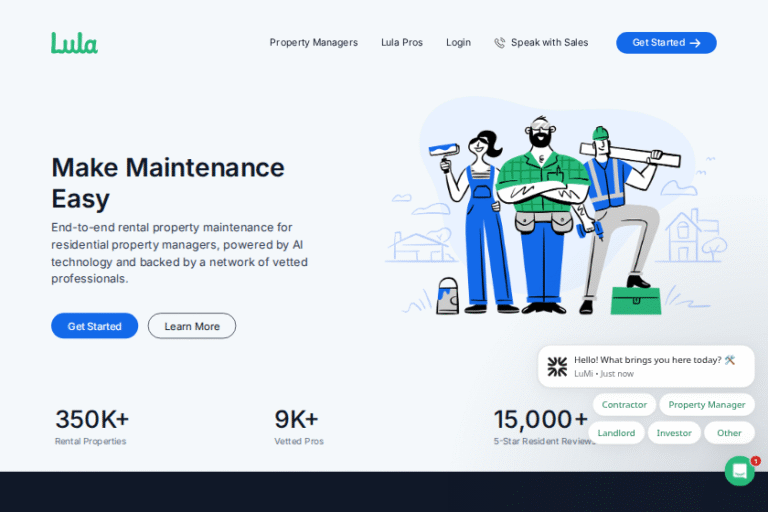Select the Contractor chat option
The width and height of the screenshot is (768, 512).
pyautogui.click(x=624, y=405)
